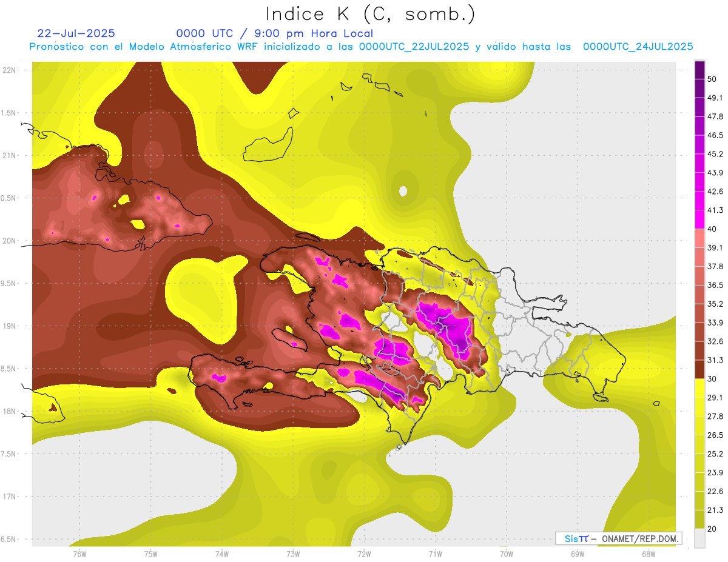The image size is (728, 562).
Task: Click the "Pronóstico con el Modelo Atmósferico WRF" subtitle line
Action: [x=361, y=47]
